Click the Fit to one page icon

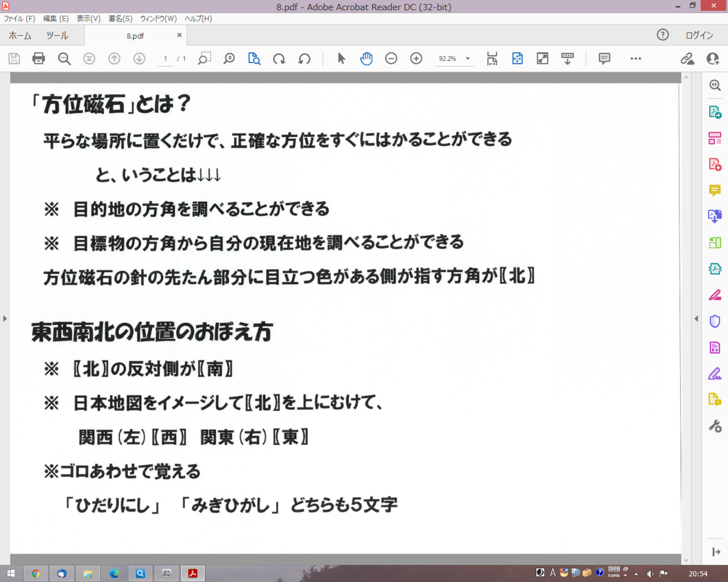[517, 59]
